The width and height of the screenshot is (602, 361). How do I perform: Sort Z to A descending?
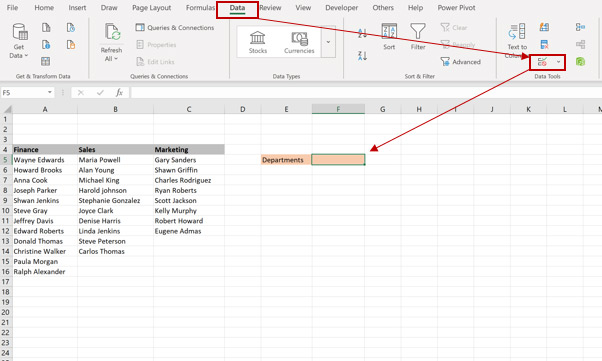[x=362, y=56]
